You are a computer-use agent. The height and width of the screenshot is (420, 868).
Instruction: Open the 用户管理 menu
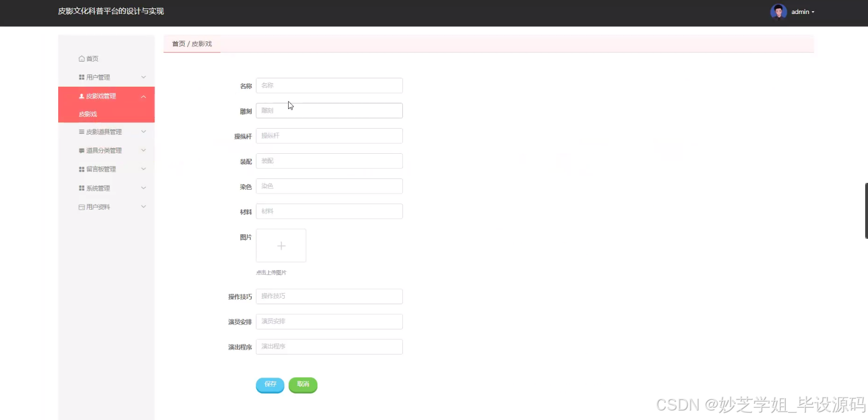tap(106, 77)
